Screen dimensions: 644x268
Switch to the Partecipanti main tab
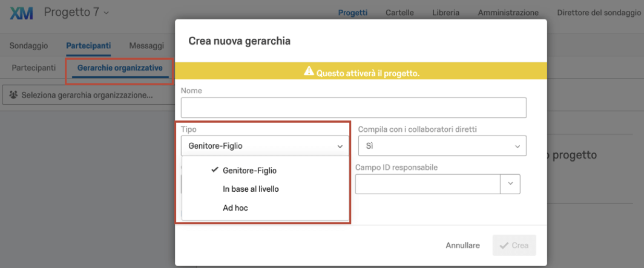pyautogui.click(x=88, y=45)
